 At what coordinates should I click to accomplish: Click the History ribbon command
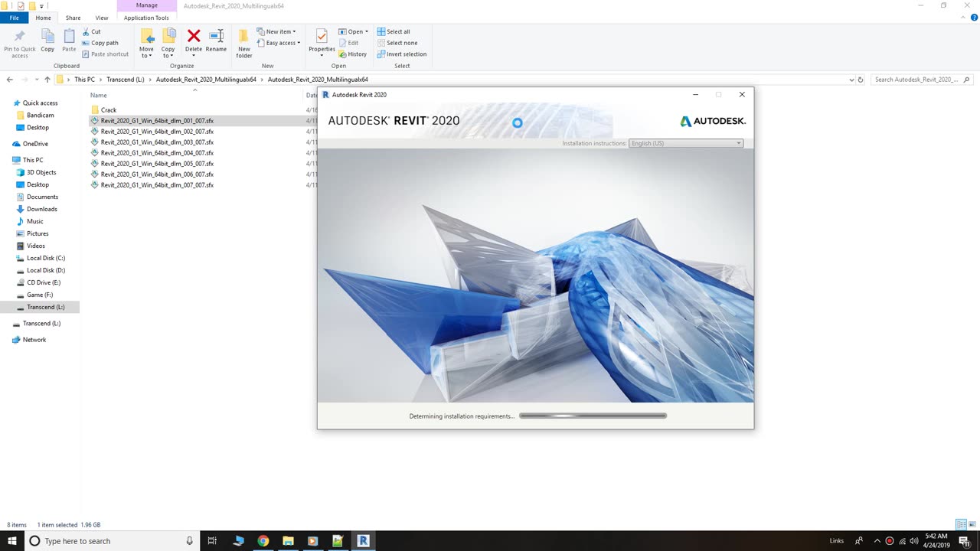353,54
